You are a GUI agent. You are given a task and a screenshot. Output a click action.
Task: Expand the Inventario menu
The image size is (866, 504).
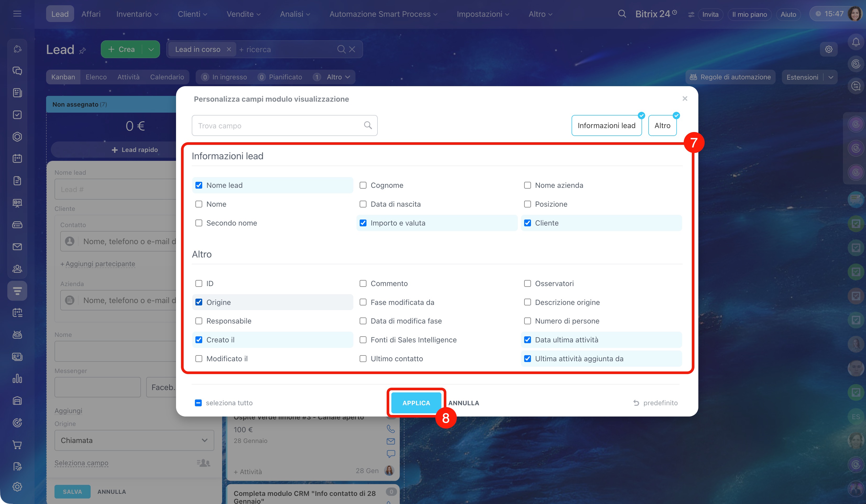pos(137,14)
